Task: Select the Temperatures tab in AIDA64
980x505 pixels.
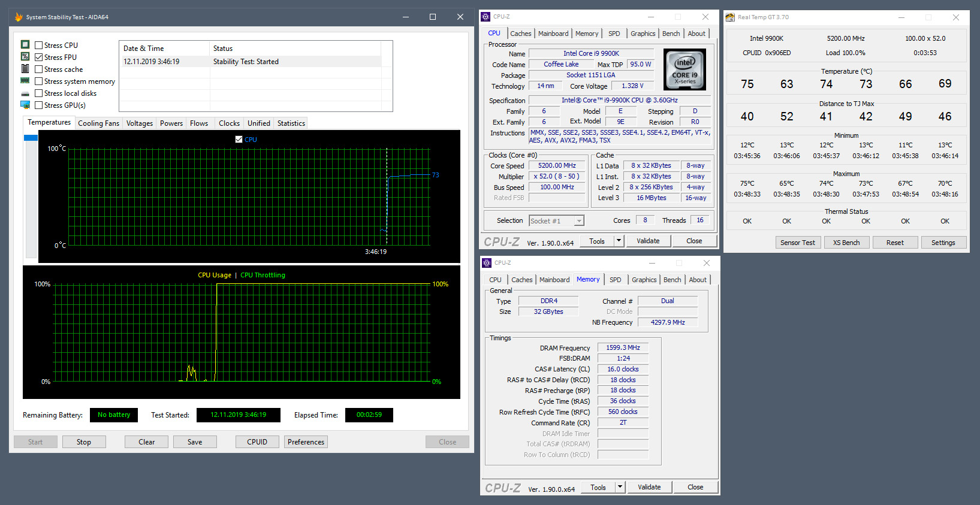Action: point(49,122)
